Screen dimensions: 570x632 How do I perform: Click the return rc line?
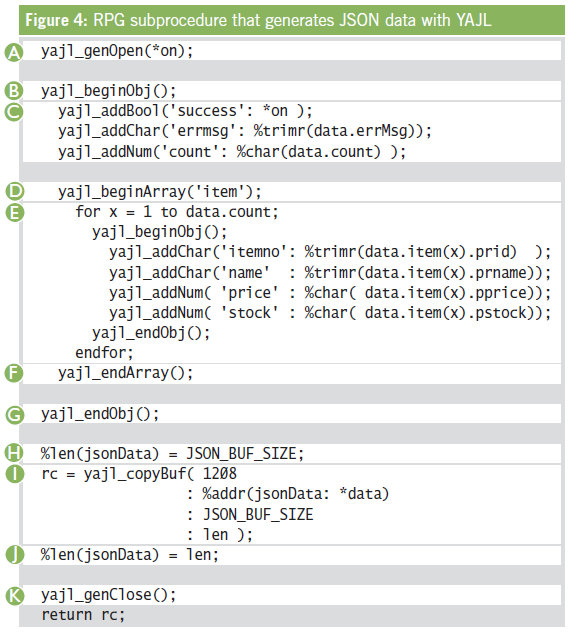(83, 615)
